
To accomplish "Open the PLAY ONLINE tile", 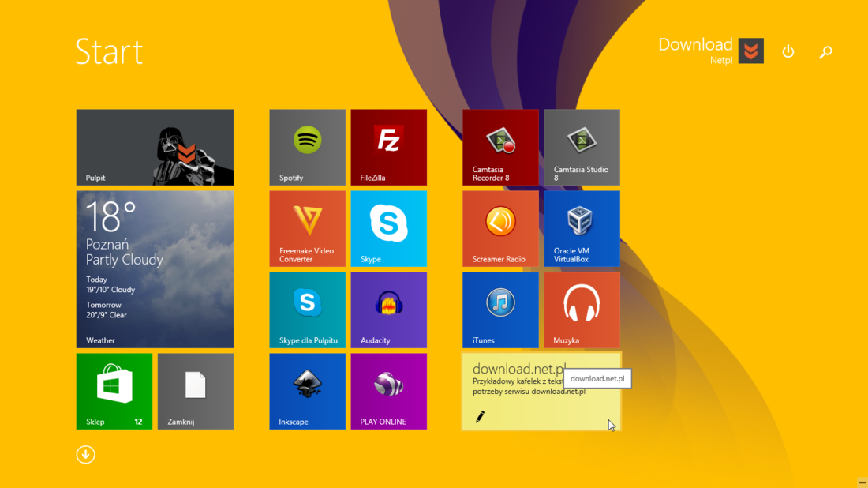I will point(388,392).
